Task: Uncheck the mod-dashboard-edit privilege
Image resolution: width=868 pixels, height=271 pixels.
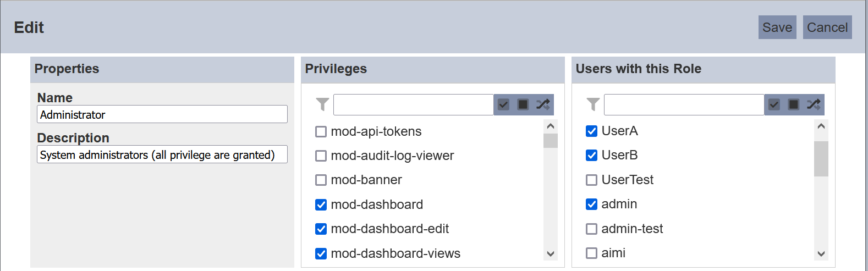Action: pyautogui.click(x=321, y=229)
